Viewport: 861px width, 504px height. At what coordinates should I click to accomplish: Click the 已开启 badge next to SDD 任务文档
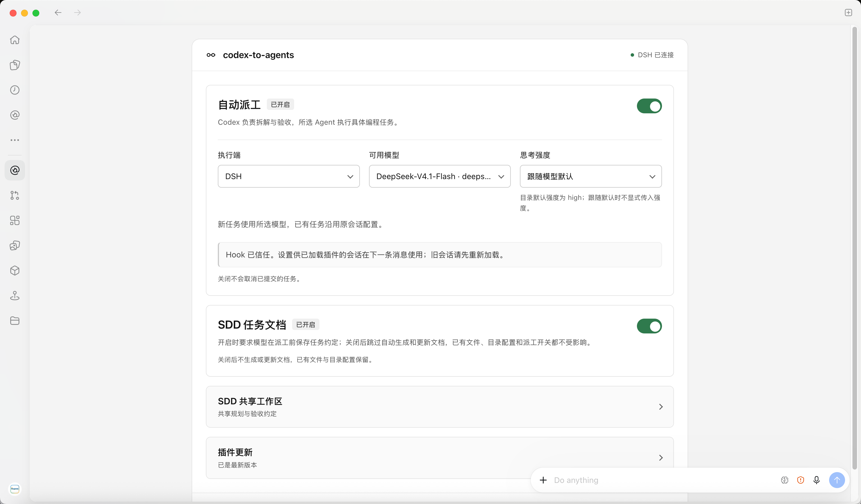pyautogui.click(x=306, y=325)
